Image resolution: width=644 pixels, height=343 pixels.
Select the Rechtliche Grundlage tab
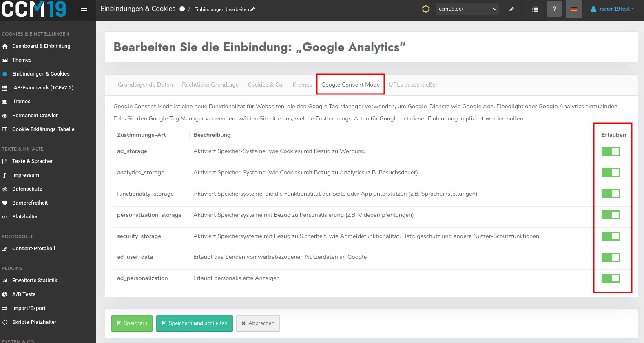click(x=210, y=85)
